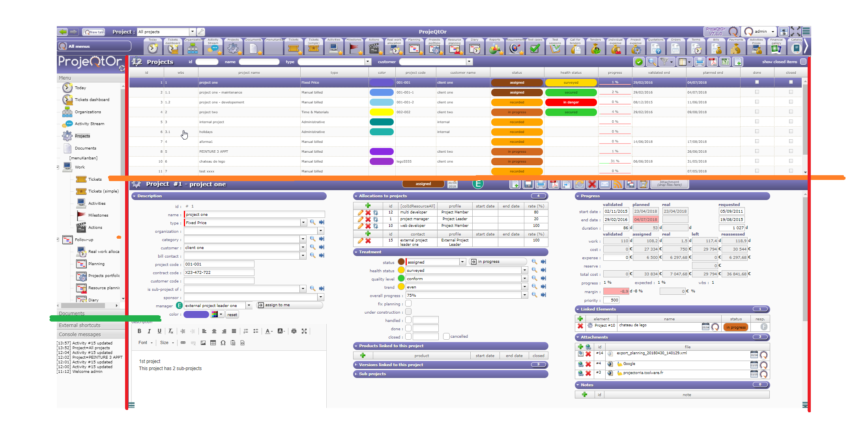Viewport: 868px width, 434px height.
Task: Click the project one color swatch field
Action: [x=196, y=314]
